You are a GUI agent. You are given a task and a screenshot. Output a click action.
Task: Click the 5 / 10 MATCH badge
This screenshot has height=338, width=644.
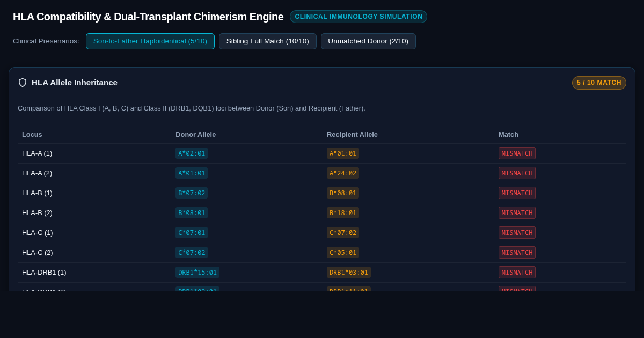point(599,83)
